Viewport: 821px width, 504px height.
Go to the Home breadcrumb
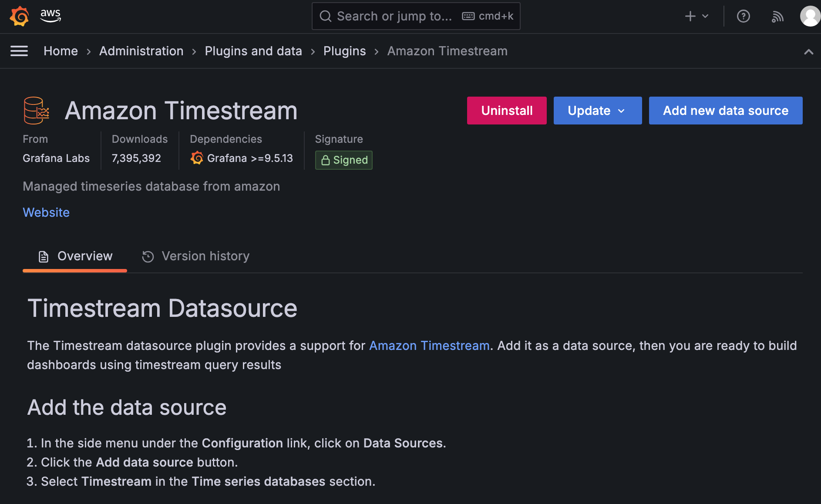point(61,51)
